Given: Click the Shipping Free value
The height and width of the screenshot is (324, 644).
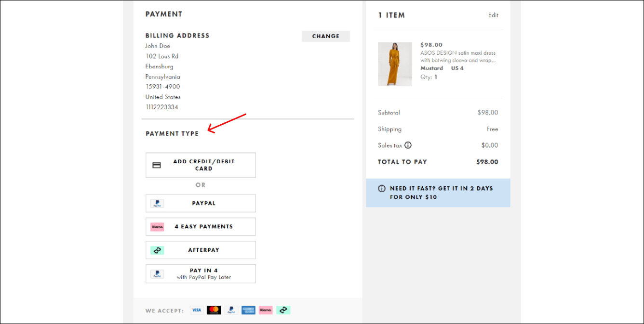Looking at the screenshot, I should point(493,129).
